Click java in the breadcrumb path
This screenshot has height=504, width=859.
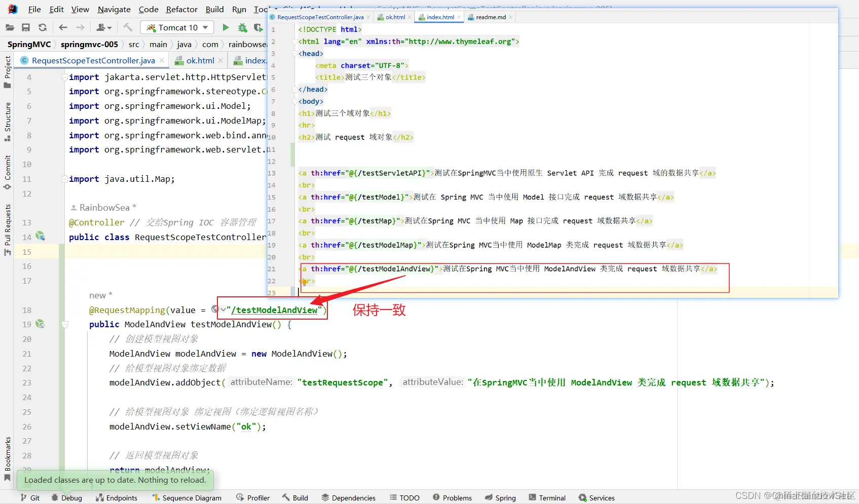[184, 44]
